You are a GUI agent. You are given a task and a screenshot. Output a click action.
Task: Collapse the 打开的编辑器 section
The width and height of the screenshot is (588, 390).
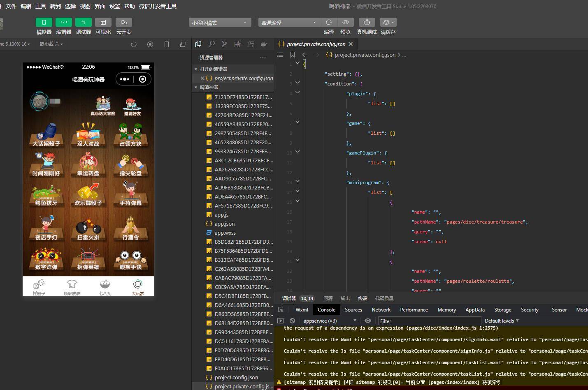pos(232,69)
